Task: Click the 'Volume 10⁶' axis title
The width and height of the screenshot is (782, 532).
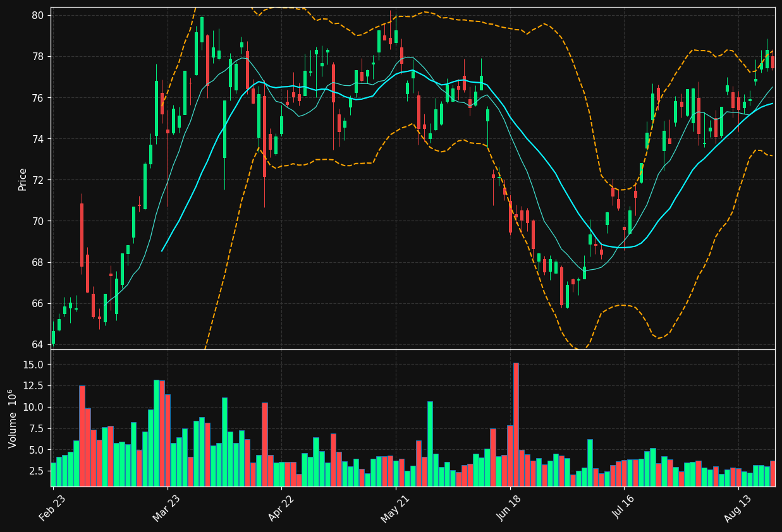Action: tap(12, 418)
